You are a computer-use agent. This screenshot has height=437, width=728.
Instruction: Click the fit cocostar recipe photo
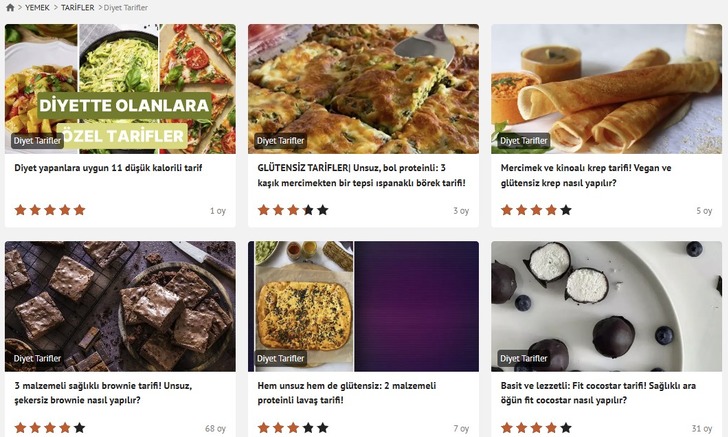(x=606, y=306)
